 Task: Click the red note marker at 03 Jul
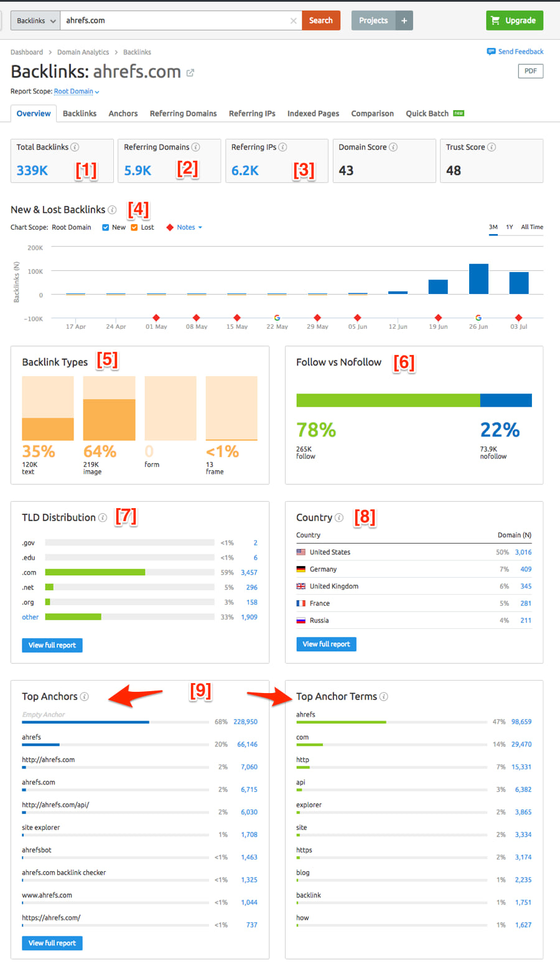pyautogui.click(x=519, y=318)
